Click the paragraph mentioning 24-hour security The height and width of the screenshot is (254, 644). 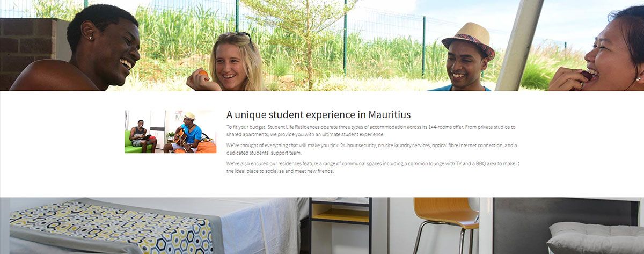pyautogui.click(x=371, y=149)
